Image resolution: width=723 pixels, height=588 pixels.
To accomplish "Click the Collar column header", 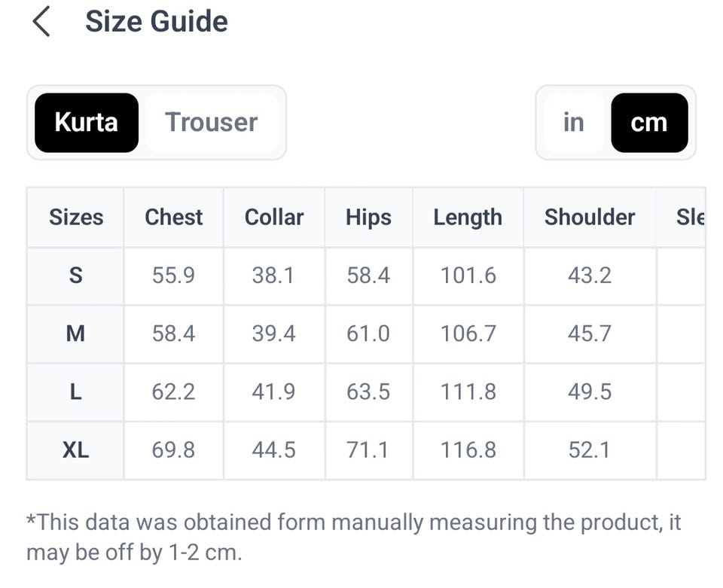I will pyautogui.click(x=274, y=218).
